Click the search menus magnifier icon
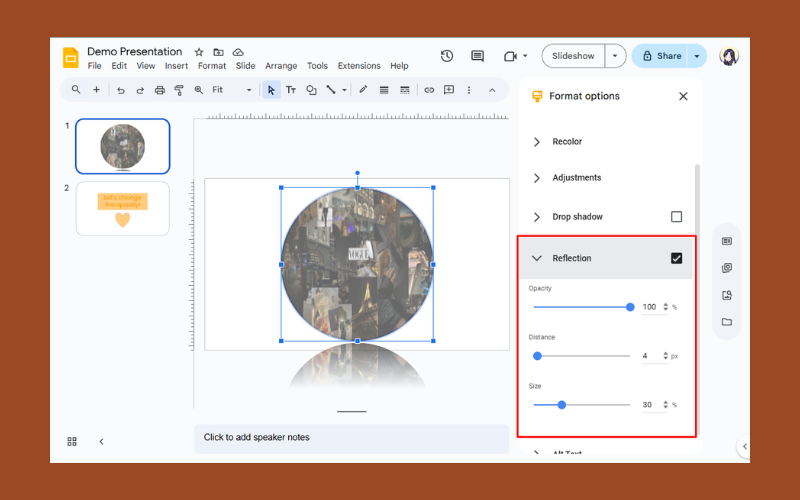The image size is (800, 500). click(76, 90)
